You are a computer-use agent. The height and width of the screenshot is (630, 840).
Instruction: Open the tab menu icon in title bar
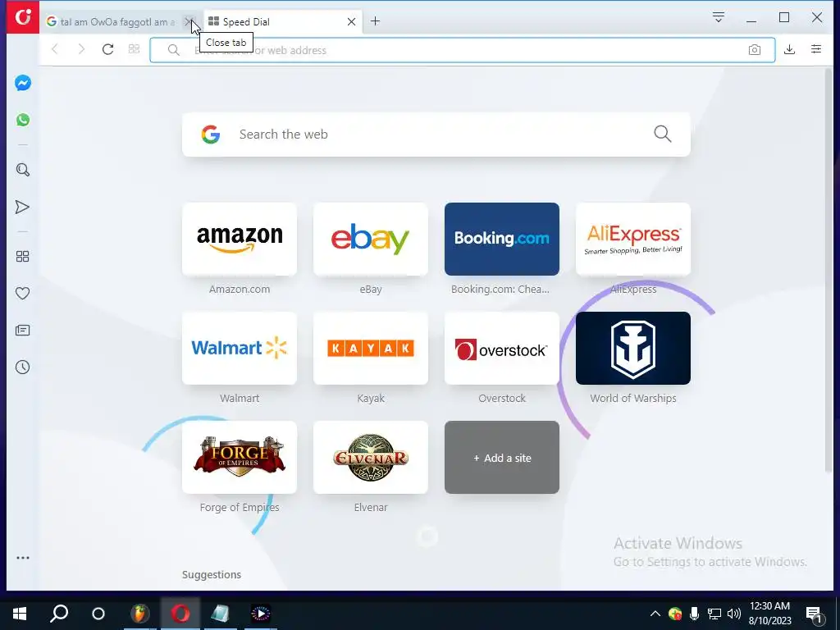point(719,17)
